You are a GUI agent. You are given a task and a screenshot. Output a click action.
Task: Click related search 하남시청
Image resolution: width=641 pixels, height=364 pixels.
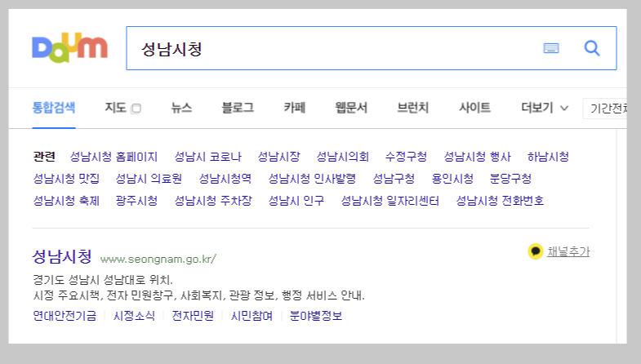click(548, 157)
